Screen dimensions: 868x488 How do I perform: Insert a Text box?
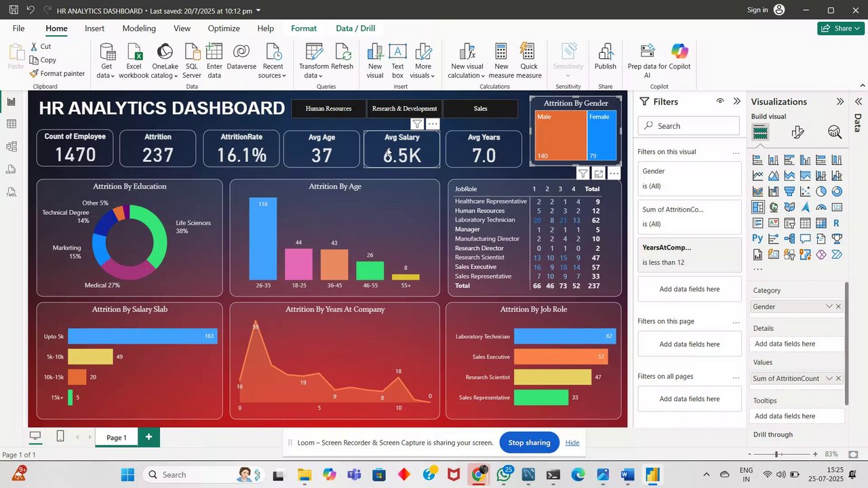[397, 61]
